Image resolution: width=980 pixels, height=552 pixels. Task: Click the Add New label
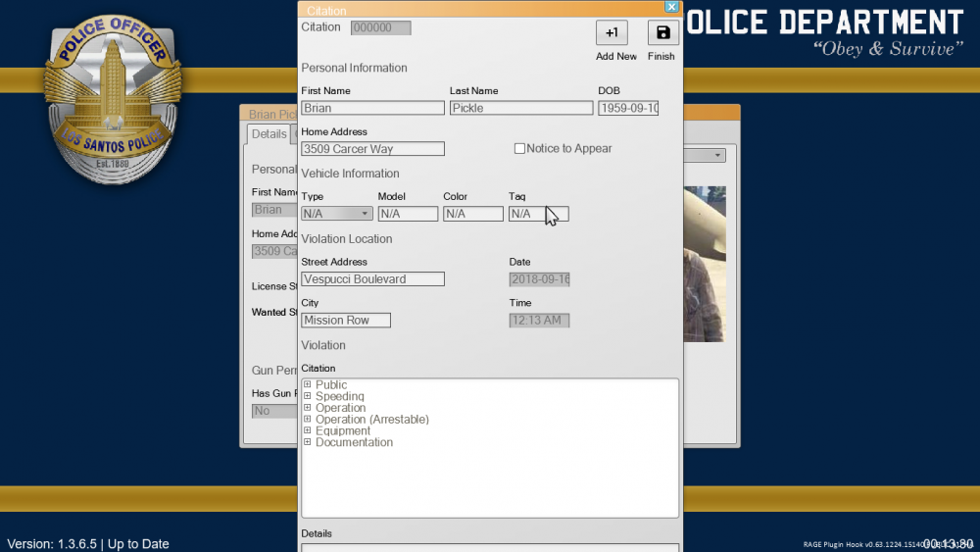pyautogui.click(x=616, y=56)
